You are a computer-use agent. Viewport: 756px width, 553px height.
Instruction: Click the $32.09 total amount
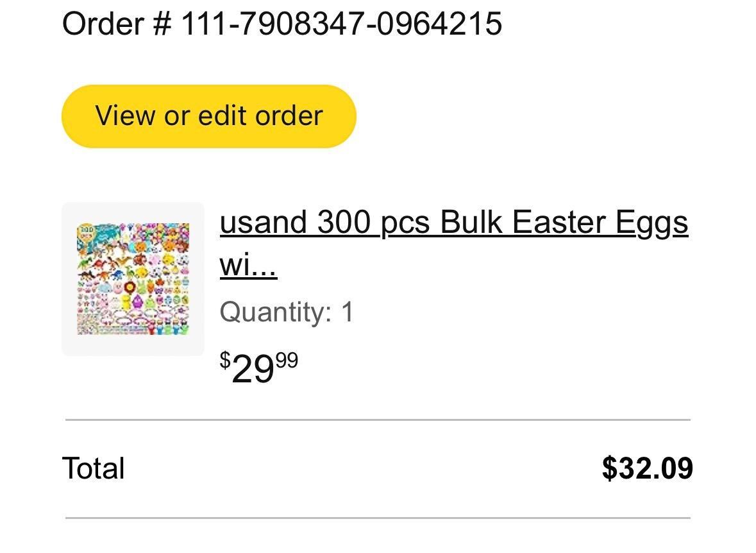click(647, 468)
